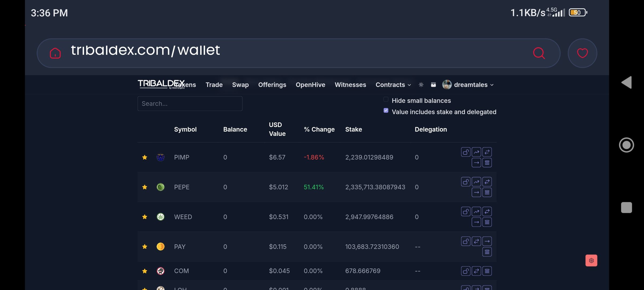Toggle the favorite star for PIMP
644x290 pixels.
tap(145, 157)
